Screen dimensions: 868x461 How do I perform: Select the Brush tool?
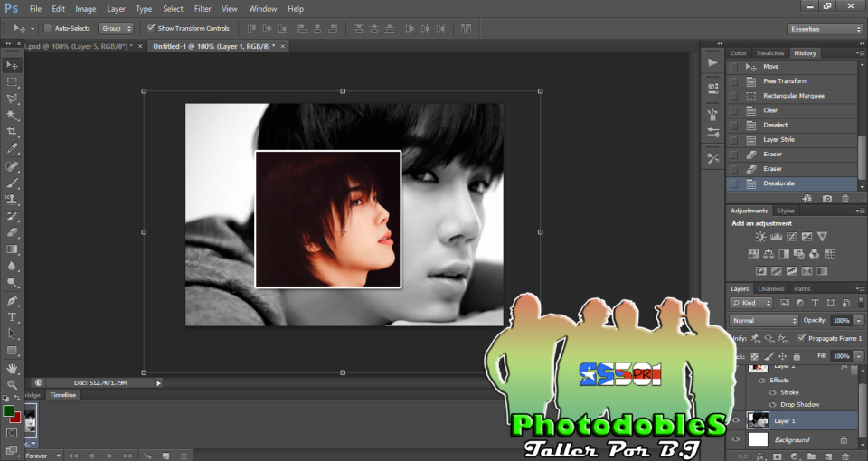(12, 183)
